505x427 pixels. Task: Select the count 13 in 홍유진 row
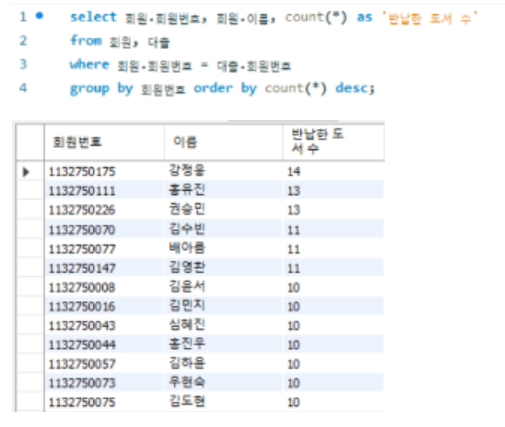[x=334, y=191]
